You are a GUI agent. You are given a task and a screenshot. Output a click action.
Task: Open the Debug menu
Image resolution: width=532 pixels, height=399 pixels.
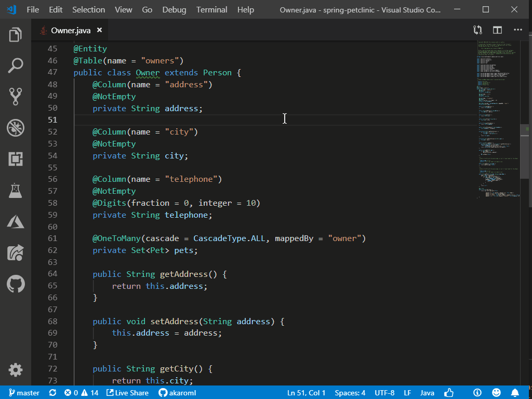174,9
